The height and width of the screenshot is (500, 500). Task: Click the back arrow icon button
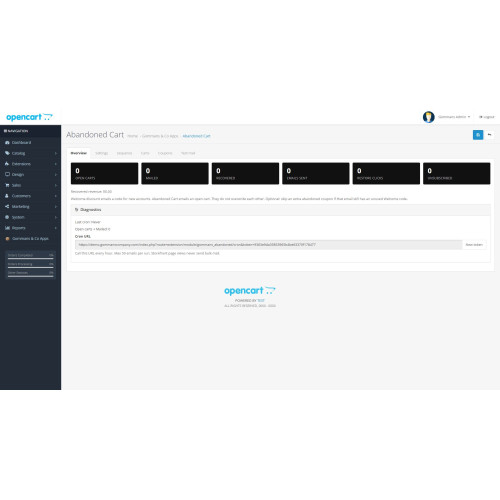pos(489,135)
